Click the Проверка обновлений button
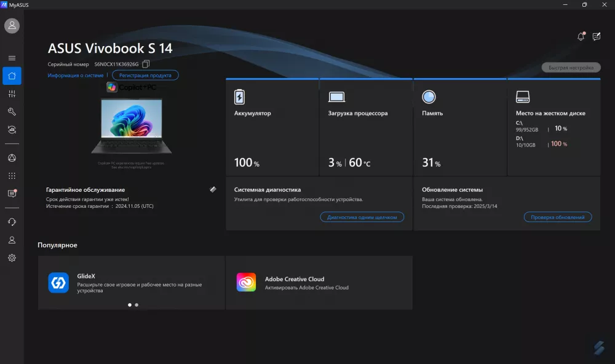The height and width of the screenshot is (364, 615). tap(558, 217)
